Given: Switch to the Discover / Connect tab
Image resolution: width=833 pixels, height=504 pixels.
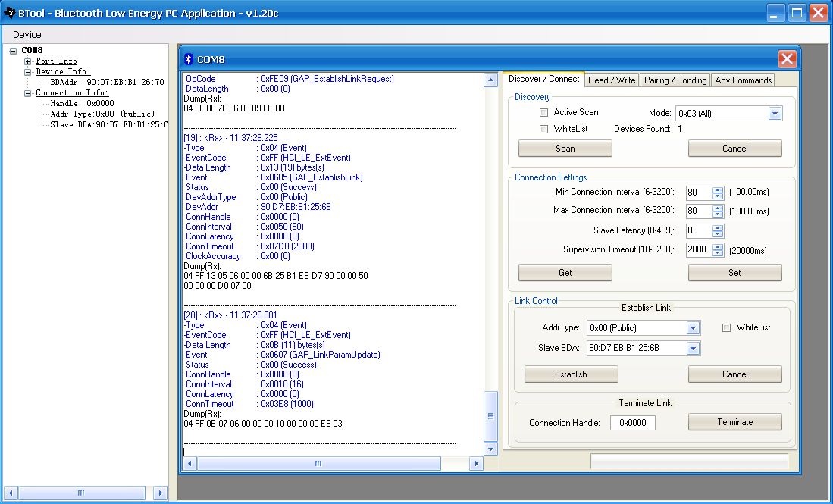Looking at the screenshot, I should tap(543, 79).
